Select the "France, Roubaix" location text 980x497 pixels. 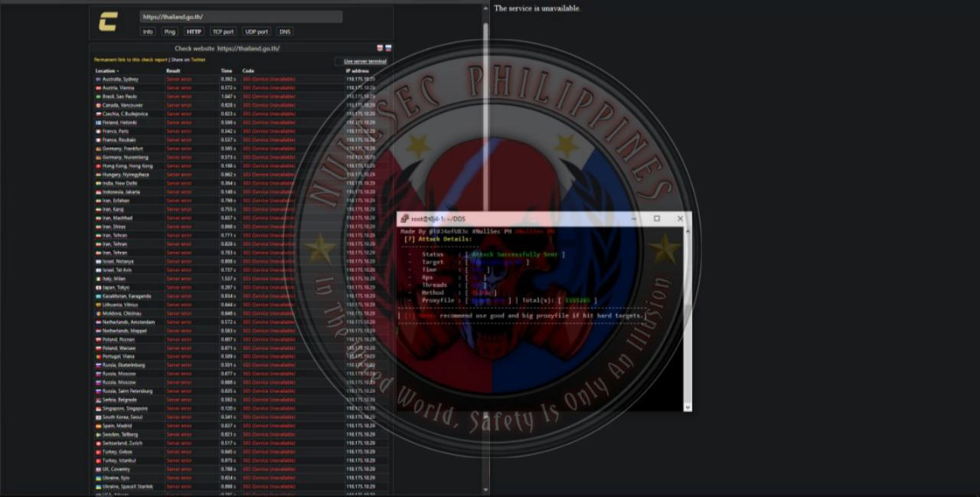[119, 140]
